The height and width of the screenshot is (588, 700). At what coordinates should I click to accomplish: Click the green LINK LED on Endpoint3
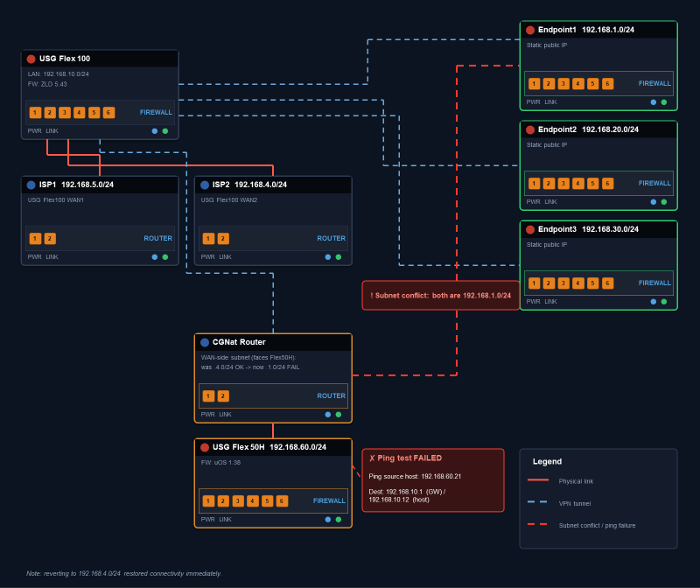point(664,302)
